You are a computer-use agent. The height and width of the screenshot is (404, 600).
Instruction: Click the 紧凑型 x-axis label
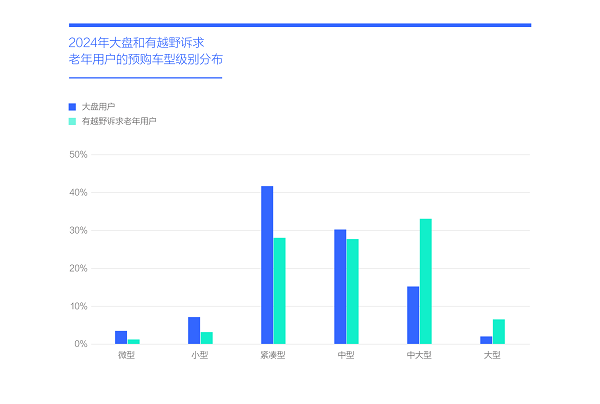[273, 355]
